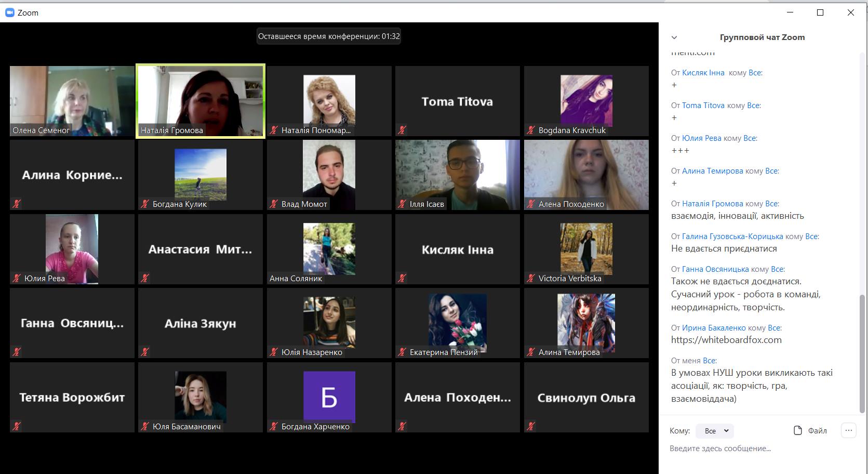Screen dimensions: 868x474
Task: Click the muted mic icon beside Ілля Ісаєв
Action: point(402,204)
